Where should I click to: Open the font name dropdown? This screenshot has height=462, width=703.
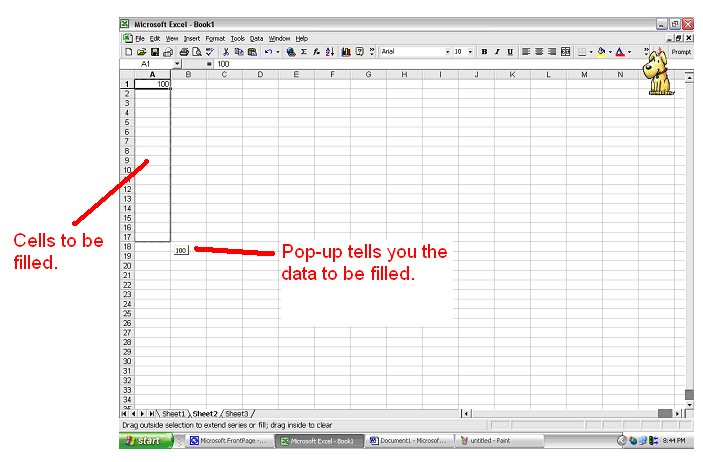click(x=447, y=52)
